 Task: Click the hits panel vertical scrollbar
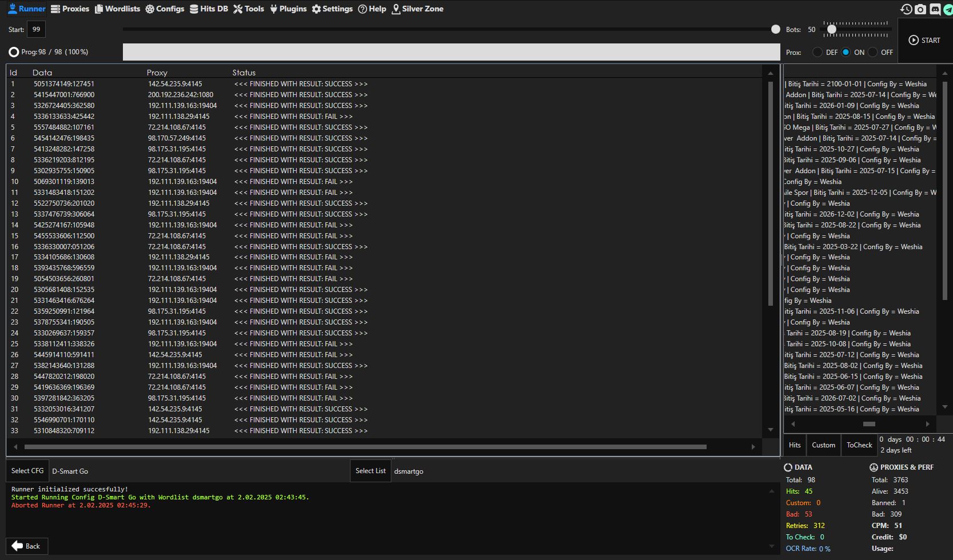(x=945, y=190)
